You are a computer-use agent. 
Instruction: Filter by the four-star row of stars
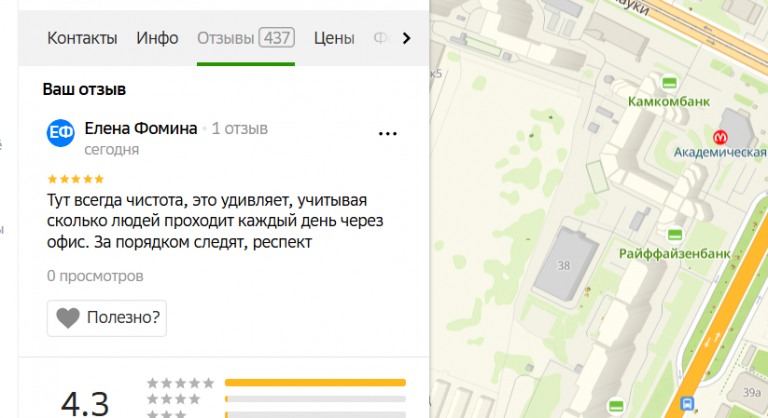pyautogui.click(x=174, y=399)
